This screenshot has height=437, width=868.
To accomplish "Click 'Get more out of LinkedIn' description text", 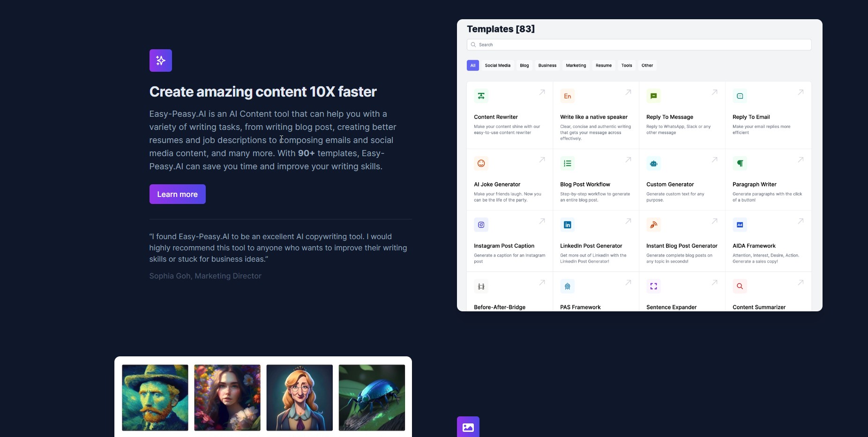I will point(593,259).
